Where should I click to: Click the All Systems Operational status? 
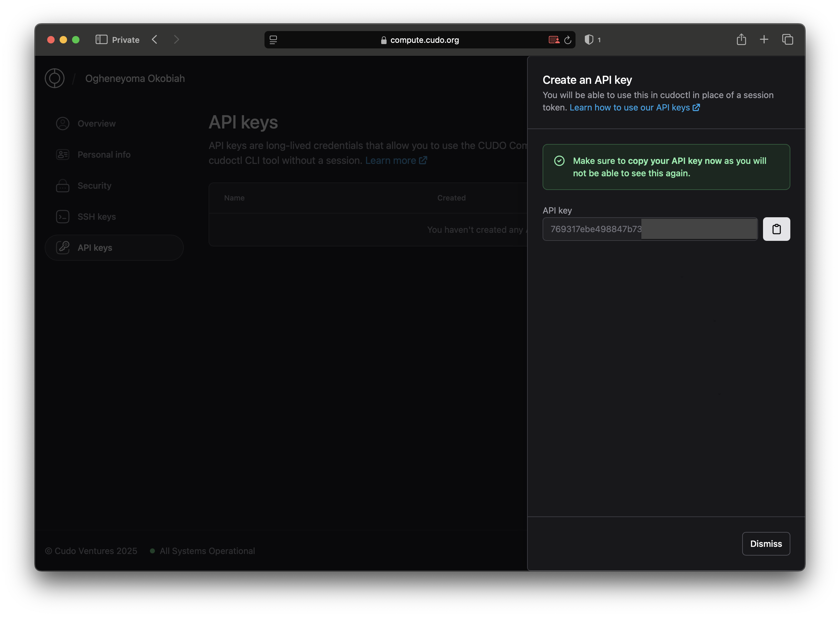pyautogui.click(x=207, y=551)
